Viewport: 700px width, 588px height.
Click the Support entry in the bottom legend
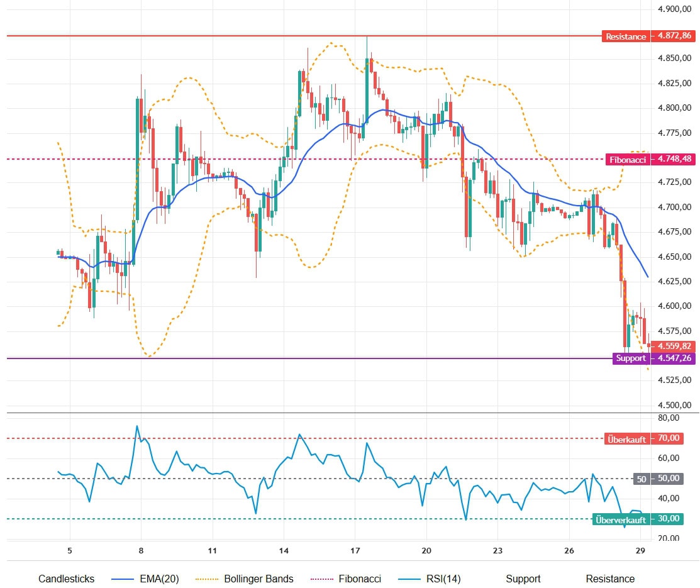click(523, 579)
